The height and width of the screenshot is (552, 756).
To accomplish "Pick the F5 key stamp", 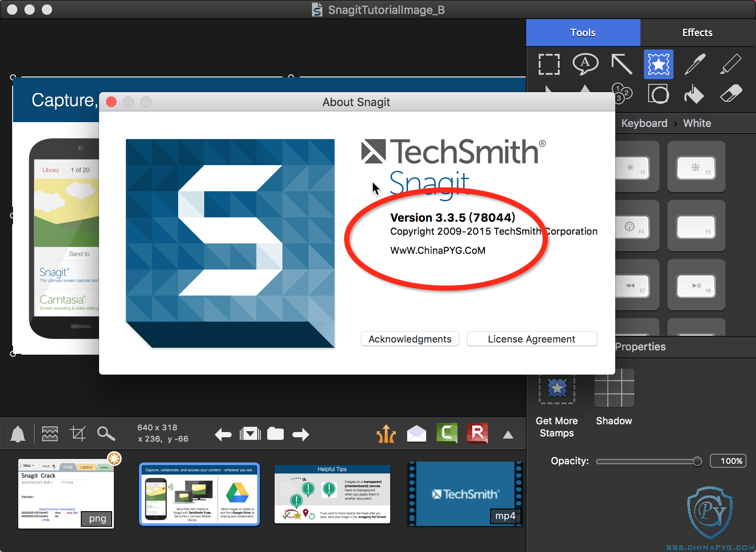I will coord(696,226).
